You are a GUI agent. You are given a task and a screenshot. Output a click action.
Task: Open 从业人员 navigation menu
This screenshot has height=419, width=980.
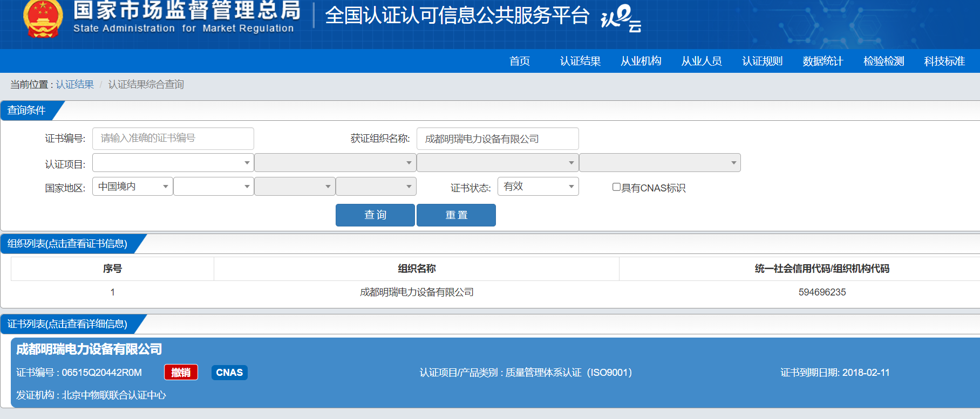pos(702,61)
